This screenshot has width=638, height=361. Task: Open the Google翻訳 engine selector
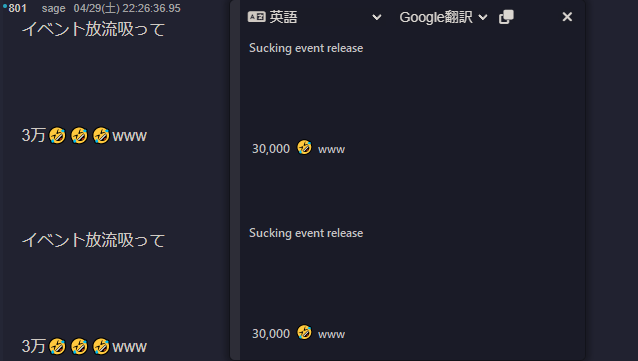pyautogui.click(x=443, y=17)
